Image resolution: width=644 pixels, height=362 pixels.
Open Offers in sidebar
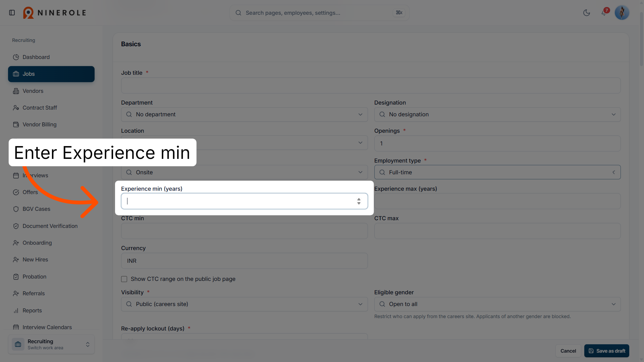pyautogui.click(x=51, y=192)
